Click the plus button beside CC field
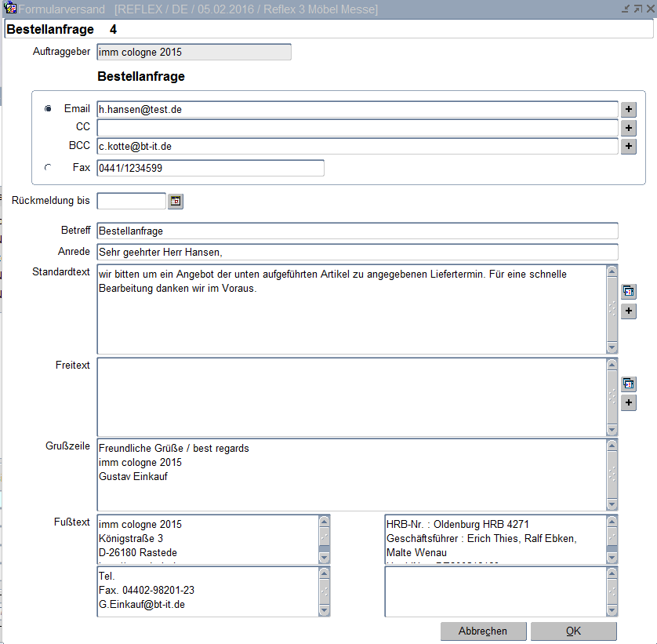This screenshot has width=657, height=644. coord(628,128)
